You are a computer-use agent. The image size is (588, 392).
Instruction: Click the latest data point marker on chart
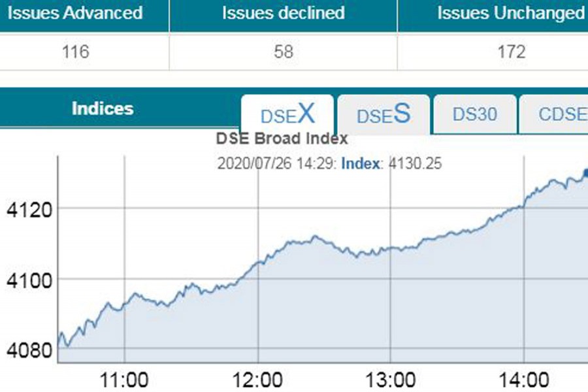point(585,173)
